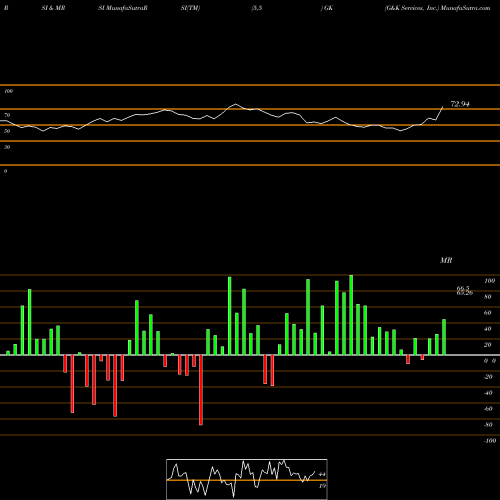Click the -20 label on MR axis

tap(488, 377)
